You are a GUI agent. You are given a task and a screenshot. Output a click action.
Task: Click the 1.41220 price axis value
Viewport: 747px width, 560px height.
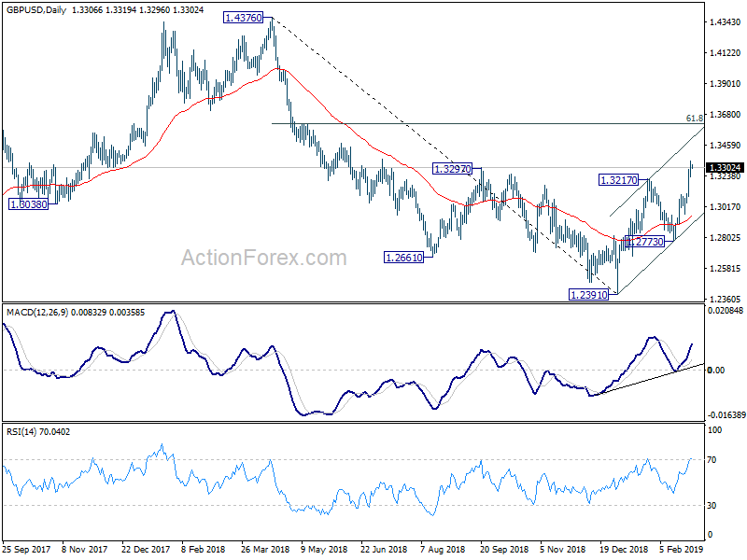(x=726, y=53)
